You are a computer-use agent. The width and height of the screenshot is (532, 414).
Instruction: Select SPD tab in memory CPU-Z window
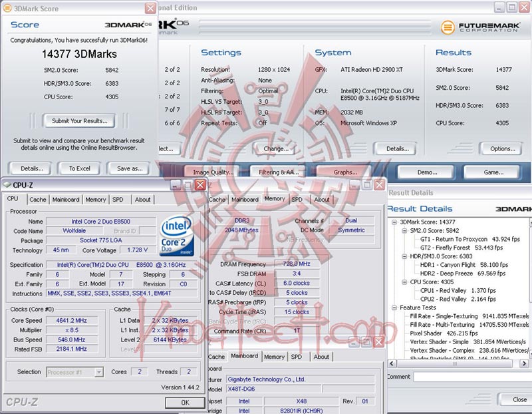coord(297,200)
